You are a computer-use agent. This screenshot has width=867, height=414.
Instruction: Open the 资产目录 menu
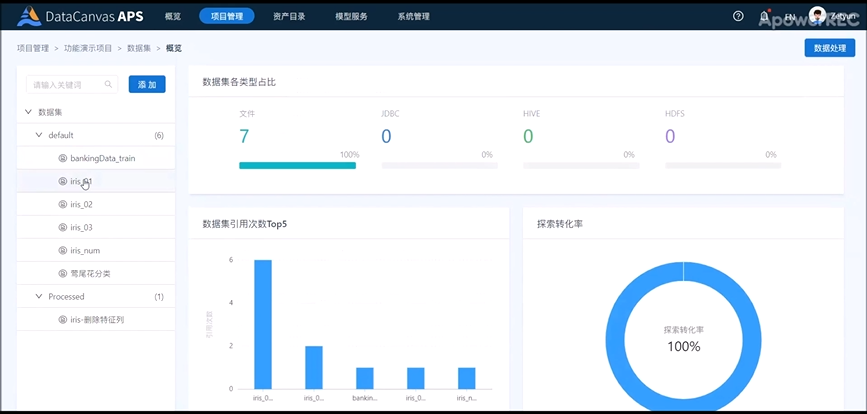click(291, 16)
